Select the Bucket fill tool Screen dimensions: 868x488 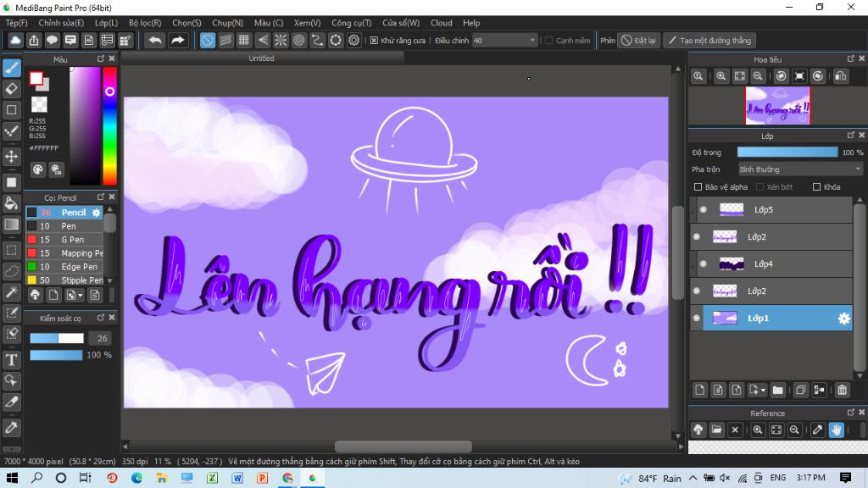(x=12, y=203)
